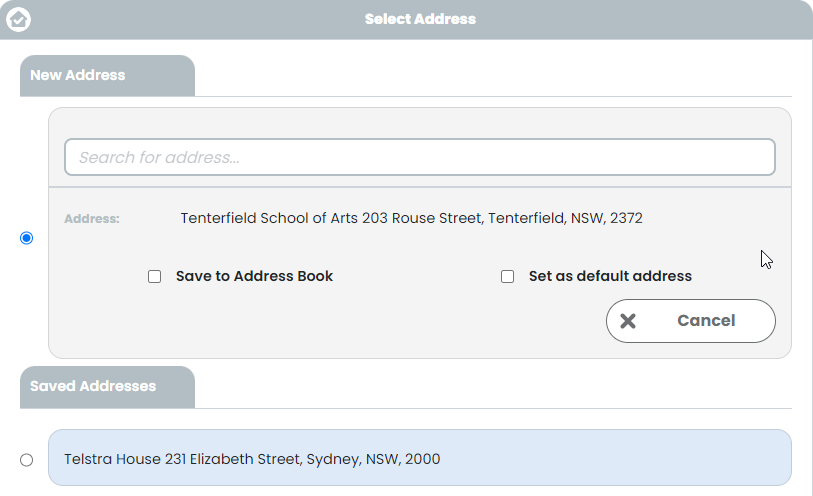Tick the Set as default address checkbox

click(508, 276)
